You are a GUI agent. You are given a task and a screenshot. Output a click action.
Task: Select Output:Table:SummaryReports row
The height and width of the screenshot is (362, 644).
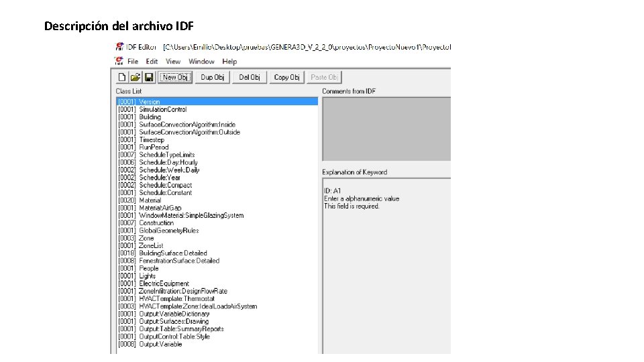(217, 328)
